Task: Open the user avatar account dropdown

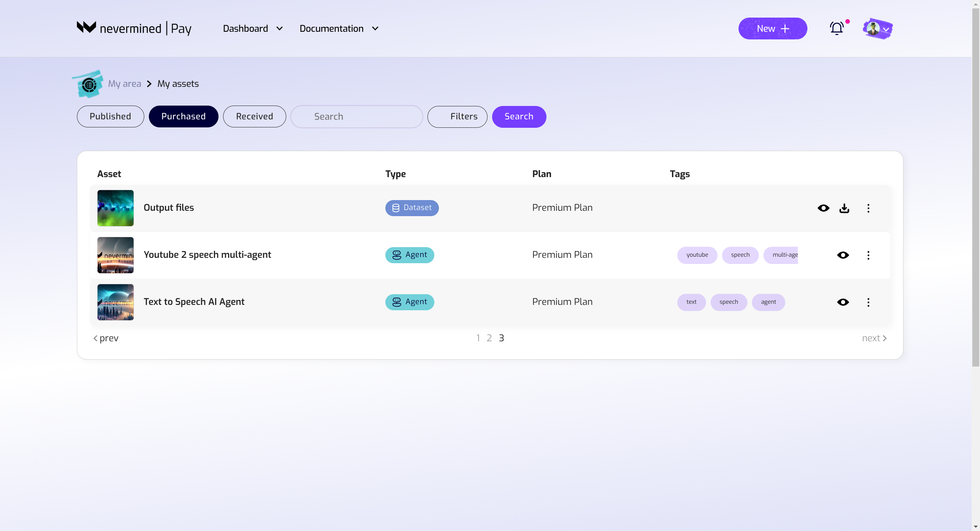Action: pyautogui.click(x=878, y=29)
